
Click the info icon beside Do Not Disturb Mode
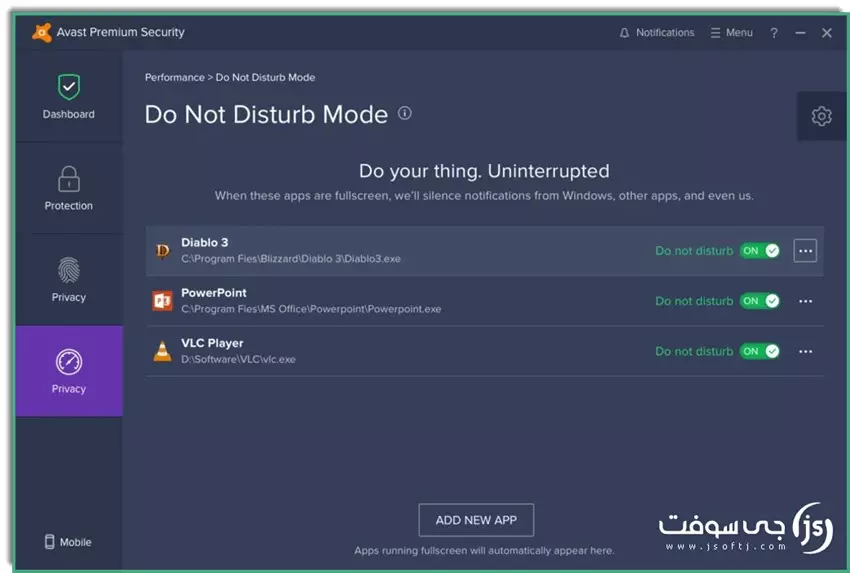pyautogui.click(x=404, y=113)
